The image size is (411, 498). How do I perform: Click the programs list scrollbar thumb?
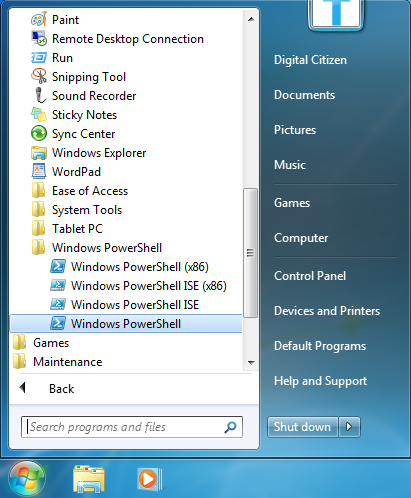pyautogui.click(x=250, y=253)
